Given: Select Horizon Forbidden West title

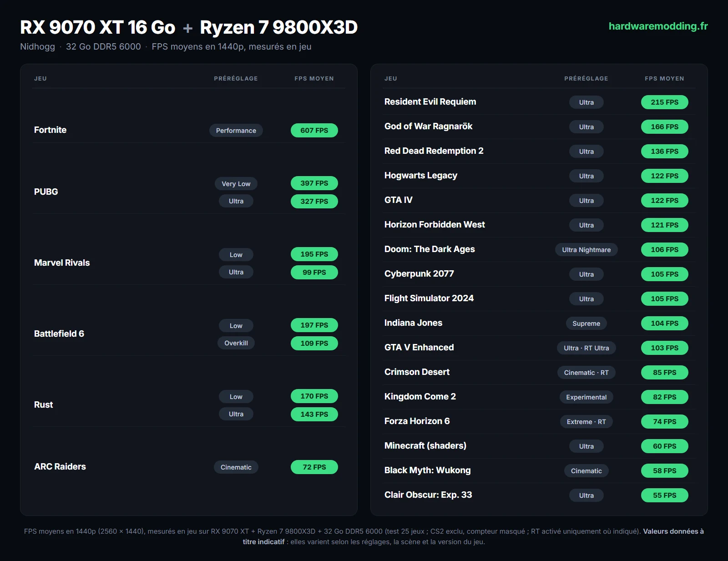Looking at the screenshot, I should point(435,225).
